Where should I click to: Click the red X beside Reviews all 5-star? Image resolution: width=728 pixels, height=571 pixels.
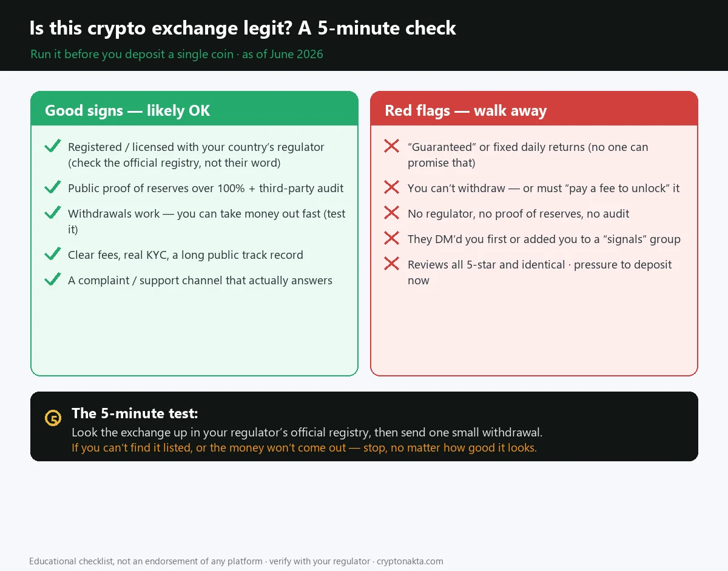[x=392, y=264]
